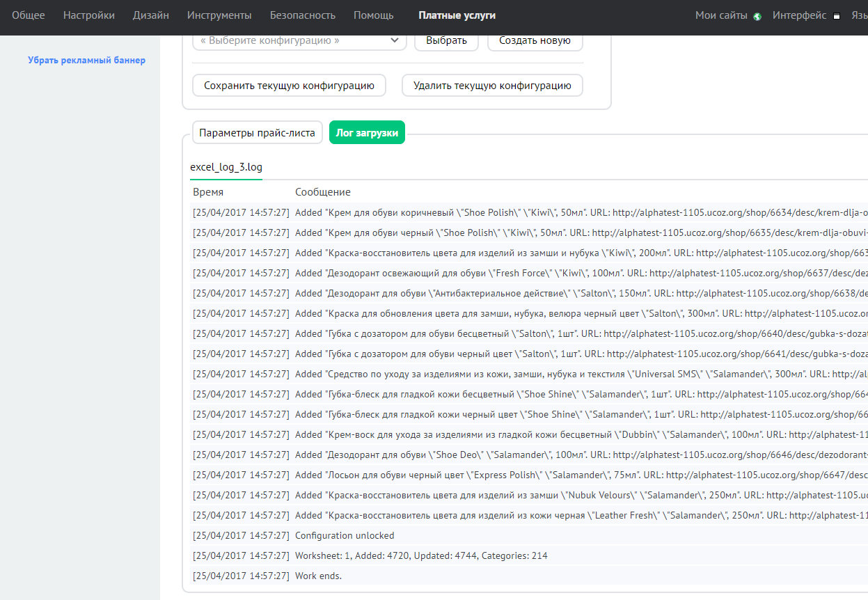
Task: Click the Убрать рекламный баннер link
Action: coord(86,60)
